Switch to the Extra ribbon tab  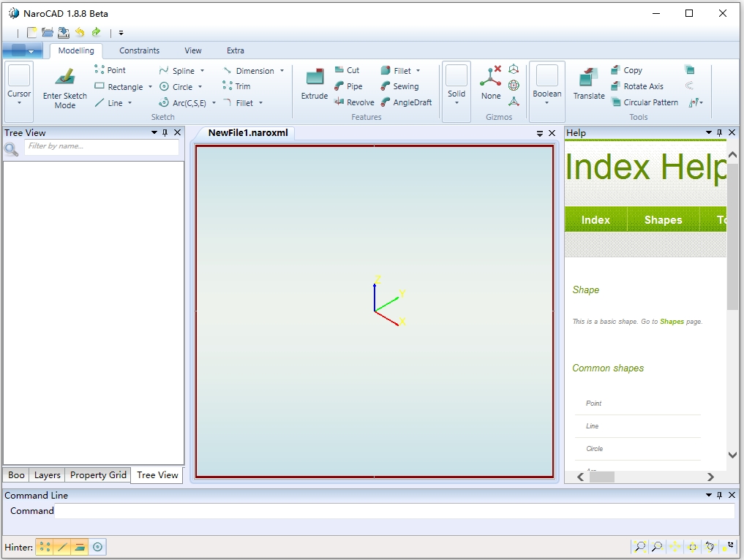click(x=236, y=50)
